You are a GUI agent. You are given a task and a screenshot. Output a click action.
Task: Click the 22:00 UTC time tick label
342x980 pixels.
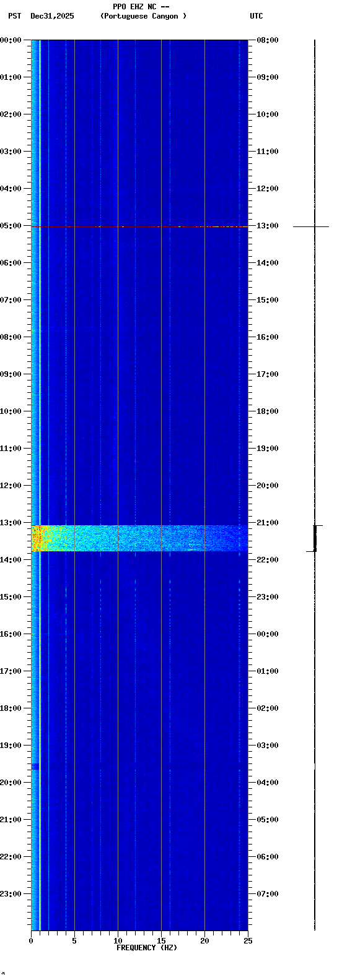pyautogui.click(x=268, y=560)
